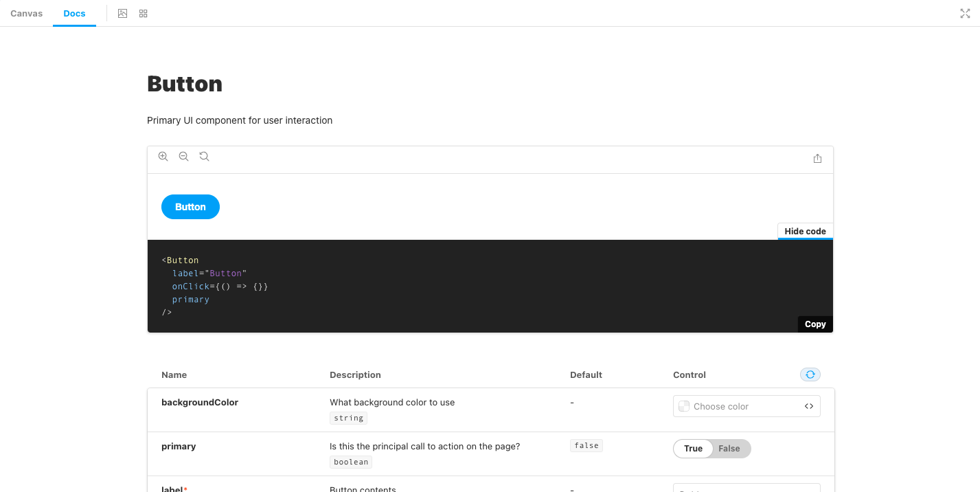This screenshot has height=492, width=980.
Task: Click the 'principal call to action' description
Action: tap(425, 447)
